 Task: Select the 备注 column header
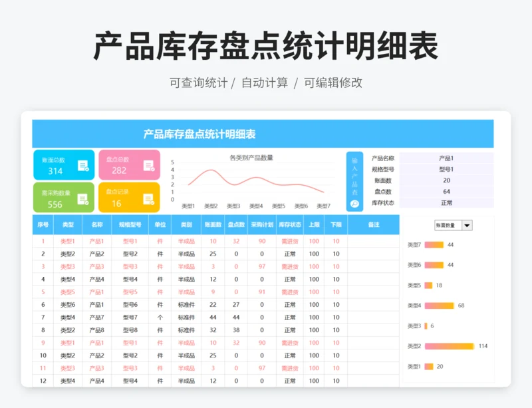pos(373,225)
